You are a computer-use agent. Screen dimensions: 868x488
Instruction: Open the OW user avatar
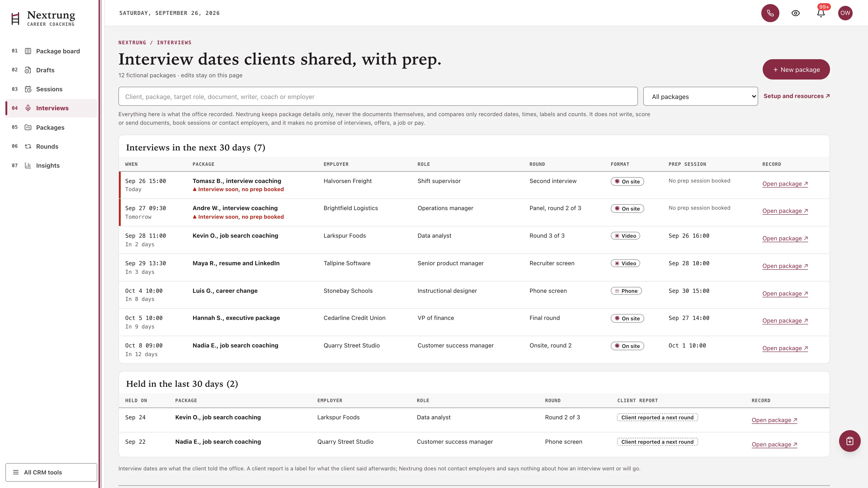pyautogui.click(x=845, y=13)
